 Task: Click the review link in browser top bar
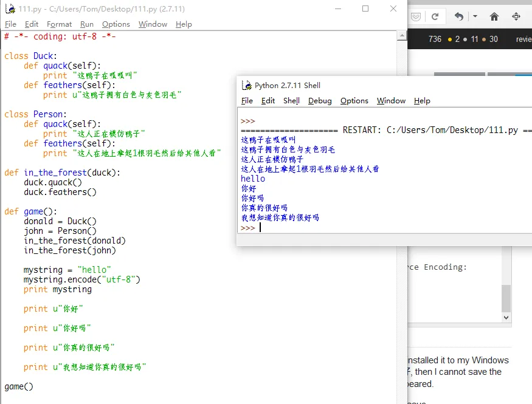[524, 39]
